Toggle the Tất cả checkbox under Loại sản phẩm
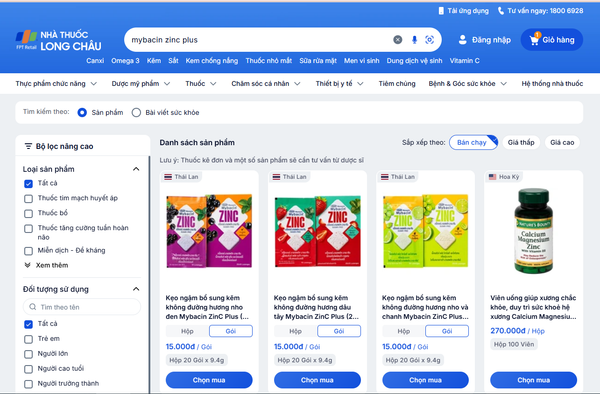The width and height of the screenshot is (600, 394). pyautogui.click(x=28, y=184)
